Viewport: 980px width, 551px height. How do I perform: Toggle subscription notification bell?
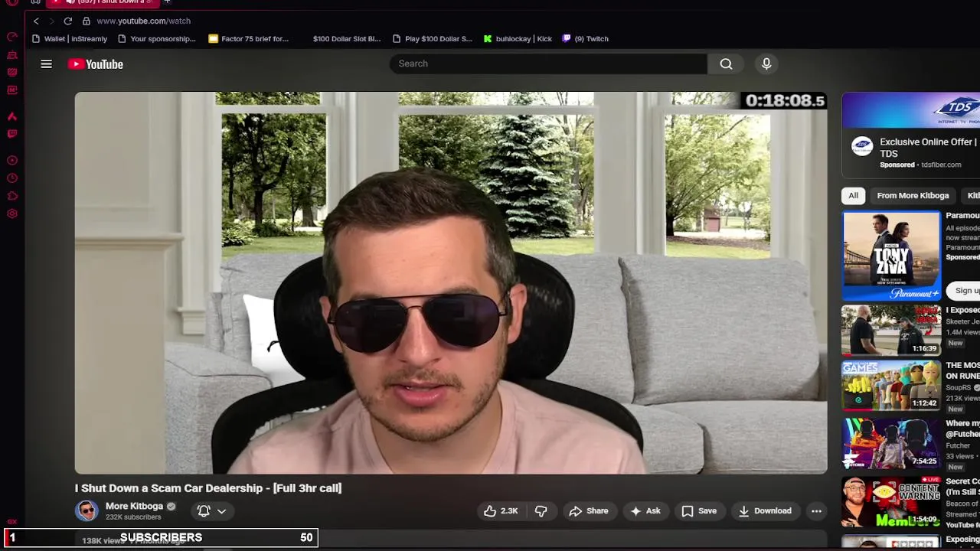(204, 510)
